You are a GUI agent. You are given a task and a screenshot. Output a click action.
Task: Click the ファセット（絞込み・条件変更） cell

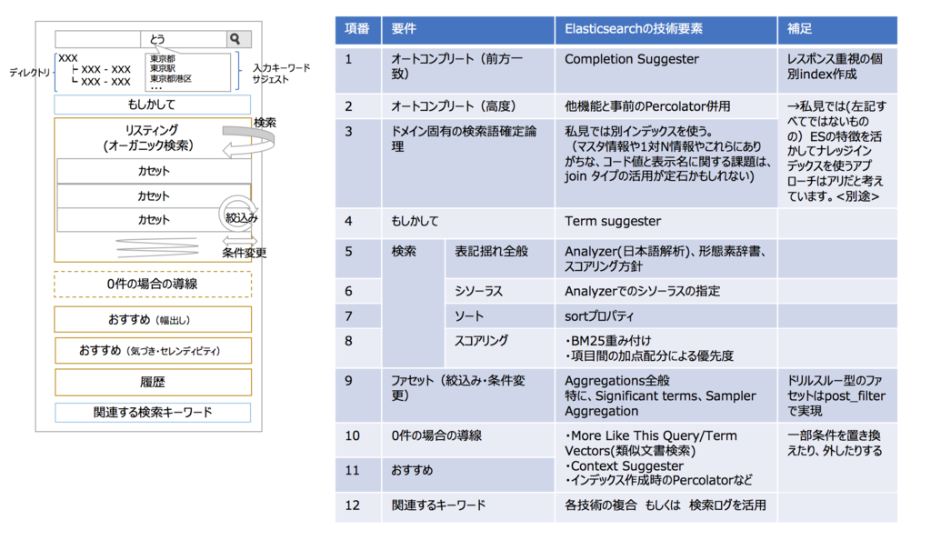pyautogui.click(x=468, y=395)
